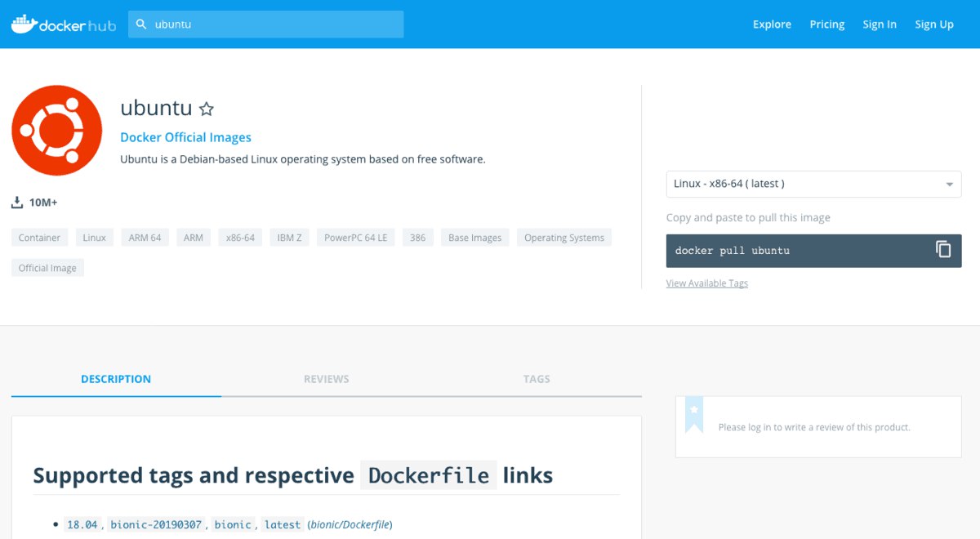Click View Available Tags link
This screenshot has height=539, width=980.
707,283
